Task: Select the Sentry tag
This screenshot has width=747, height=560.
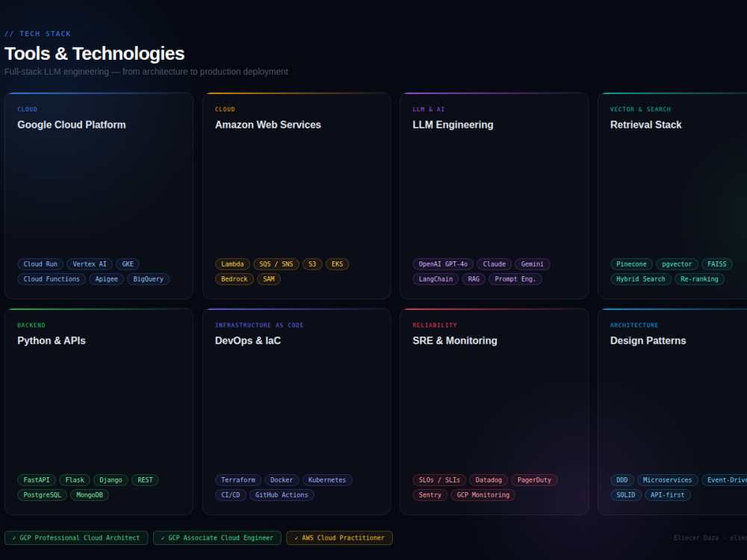Action: coord(430,495)
